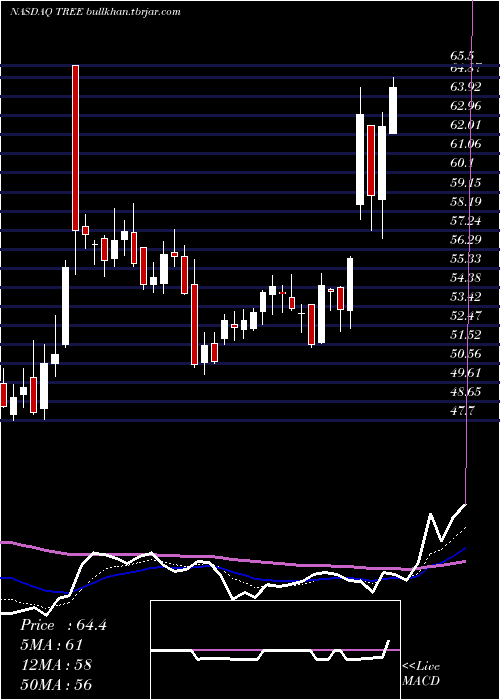500x700 pixels.
Task: Click the 65.5 price axis label
Action: point(462,57)
